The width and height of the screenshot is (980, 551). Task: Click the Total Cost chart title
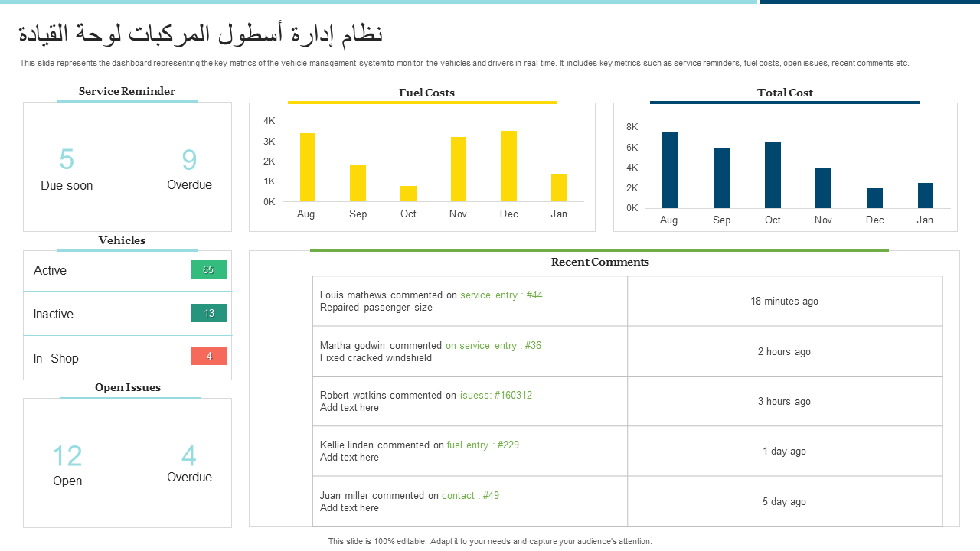pos(785,93)
